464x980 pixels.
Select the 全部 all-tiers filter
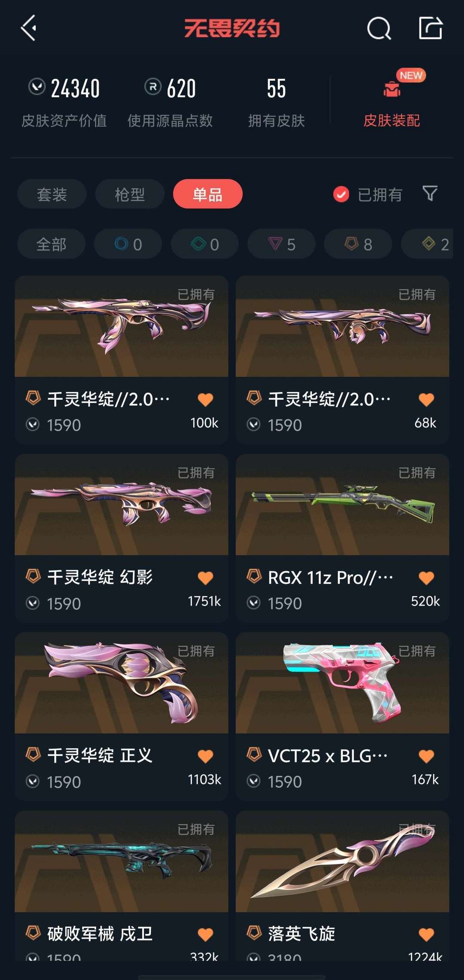(x=51, y=244)
